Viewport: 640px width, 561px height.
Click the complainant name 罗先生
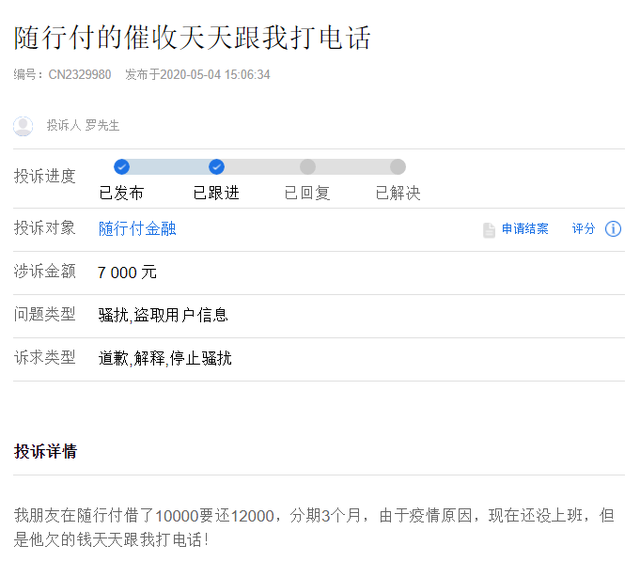[x=102, y=125]
